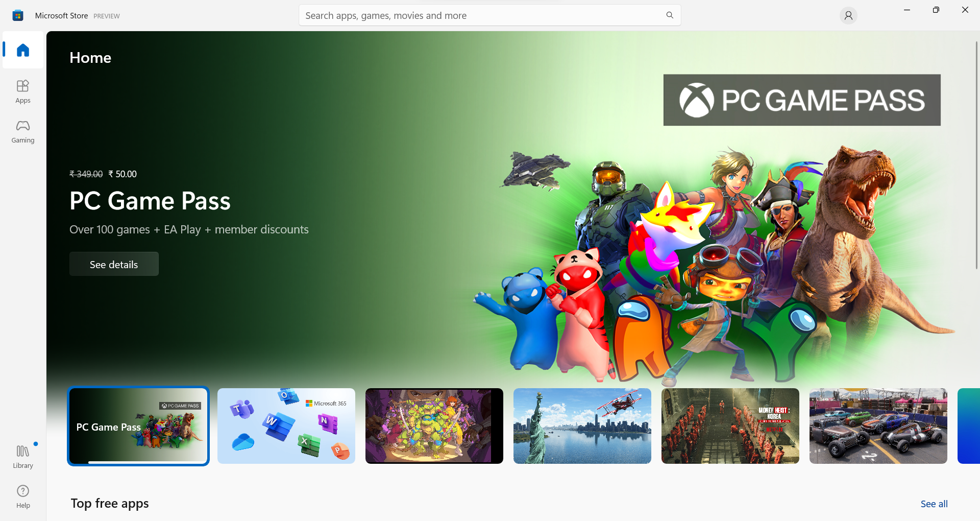Open the Help page

23,496
